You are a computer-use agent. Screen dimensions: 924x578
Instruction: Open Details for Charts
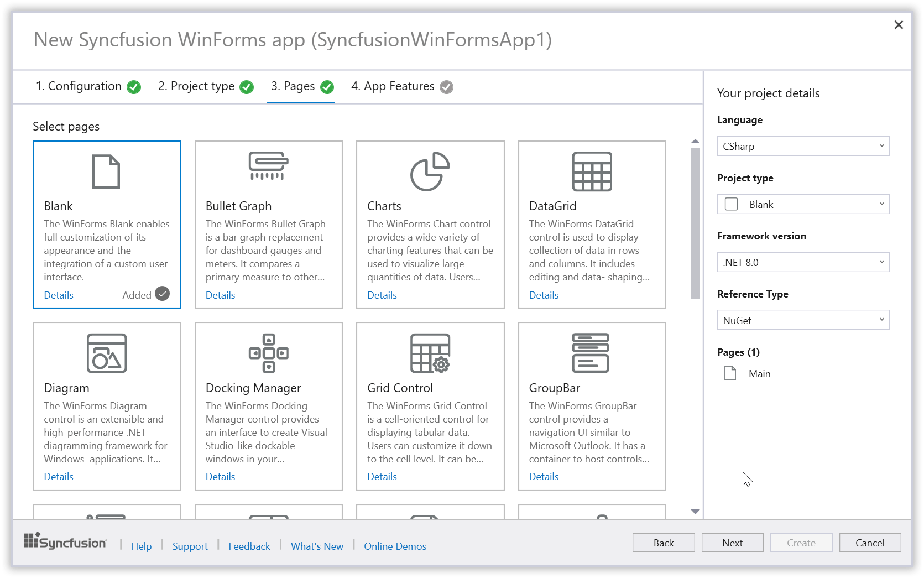point(382,295)
